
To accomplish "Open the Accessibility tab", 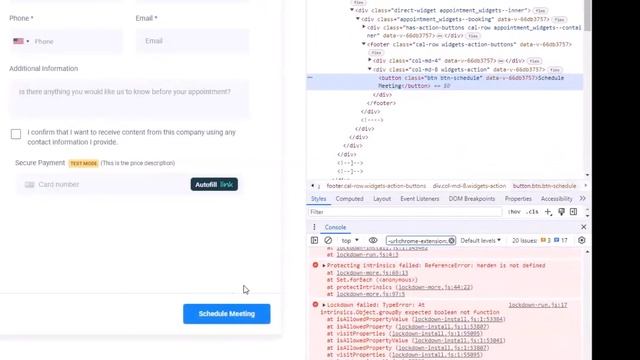I will [556, 199].
